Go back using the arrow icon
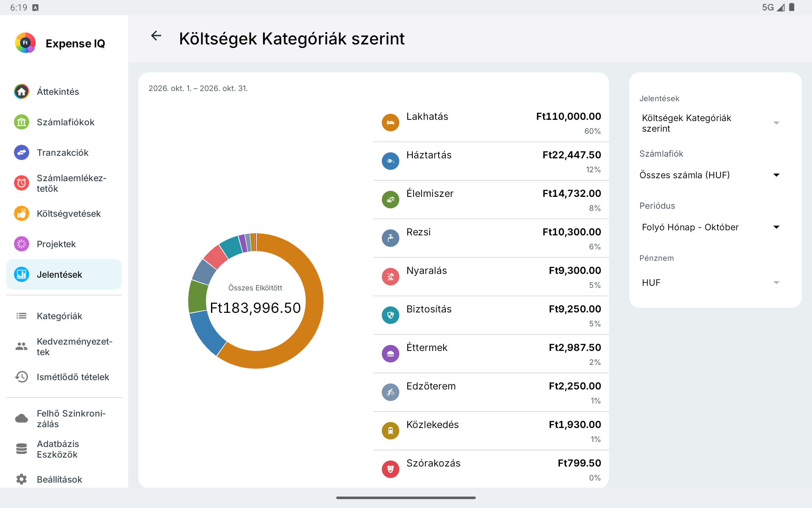Viewport: 812px width, 508px height. pos(156,36)
